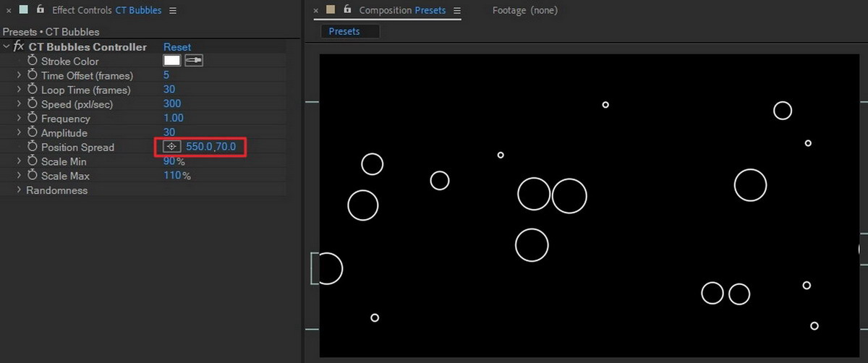
Task: Click Reset on CT Bubbles Controller
Action: pos(177,47)
